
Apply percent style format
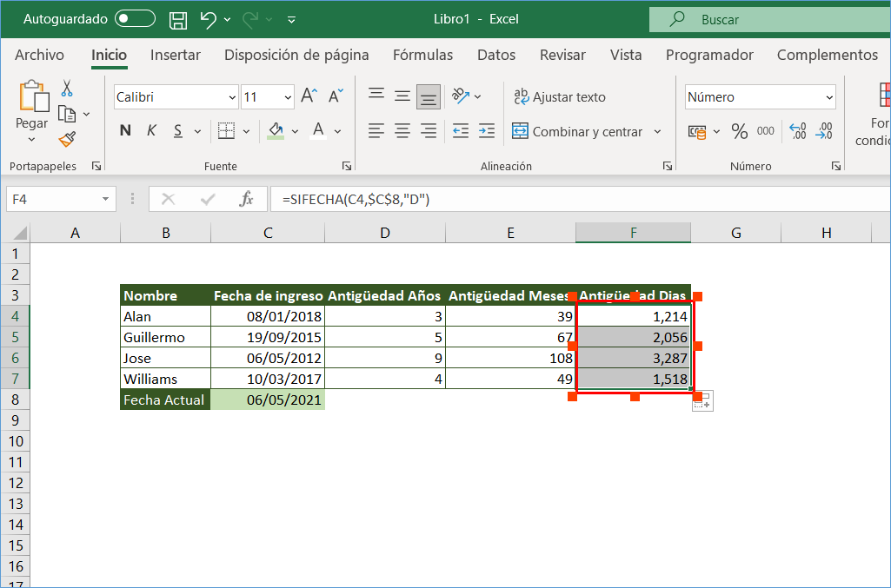[739, 131]
